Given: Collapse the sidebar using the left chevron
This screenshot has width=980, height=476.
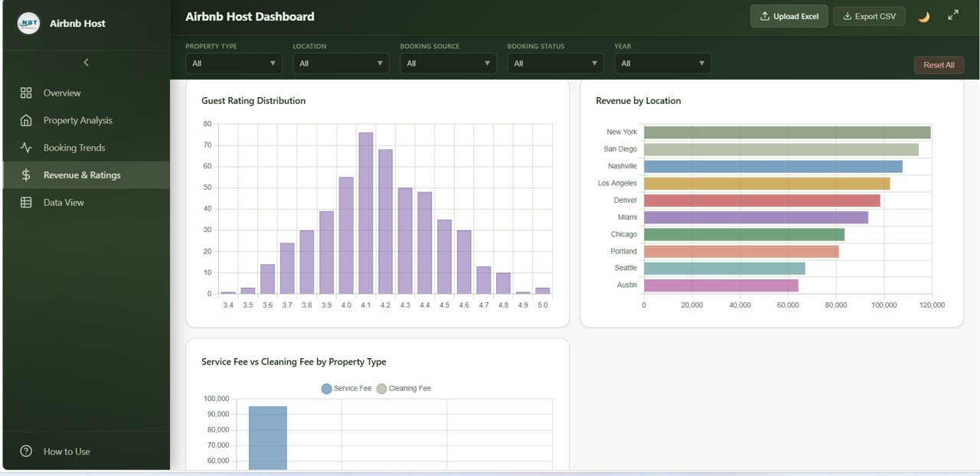Looking at the screenshot, I should coord(86,63).
